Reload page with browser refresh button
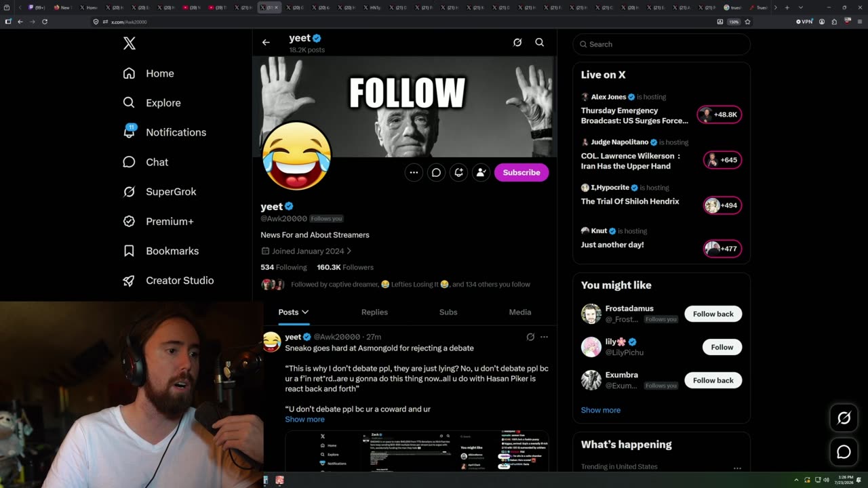Viewport: 868px width, 488px height. (45, 22)
